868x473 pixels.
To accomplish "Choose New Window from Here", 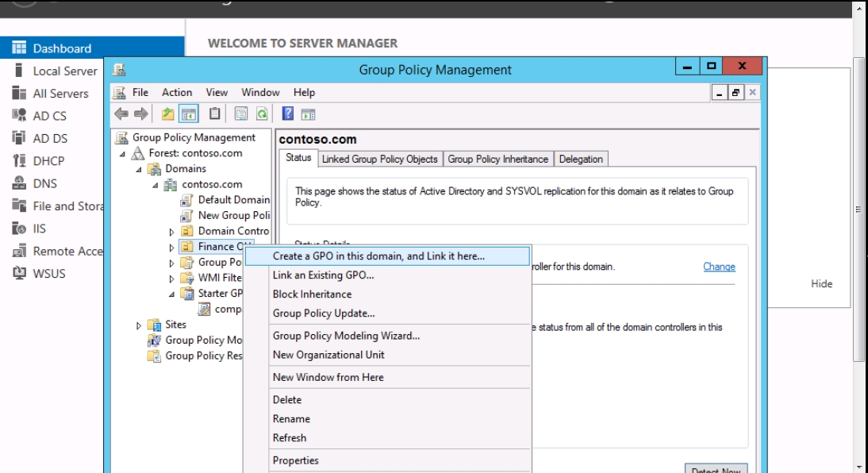I will tap(387, 377).
